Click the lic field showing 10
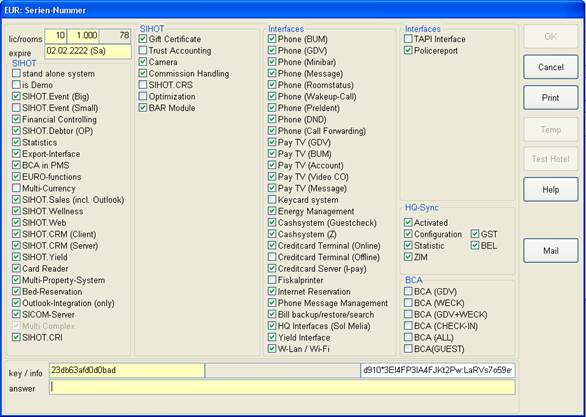586x417 pixels. point(56,36)
